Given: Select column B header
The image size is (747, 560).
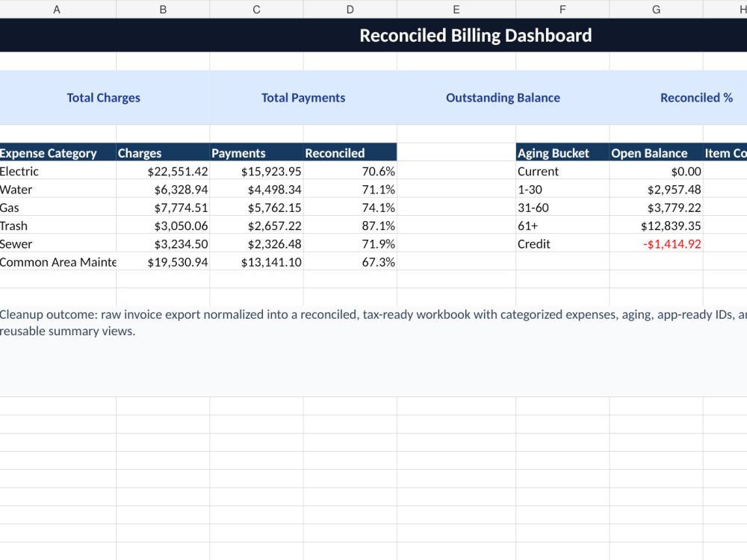Looking at the screenshot, I should tap(163, 9).
